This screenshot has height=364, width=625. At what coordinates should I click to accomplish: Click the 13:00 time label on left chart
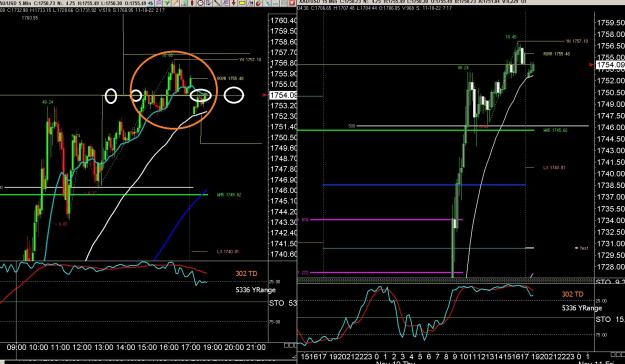[104, 348]
